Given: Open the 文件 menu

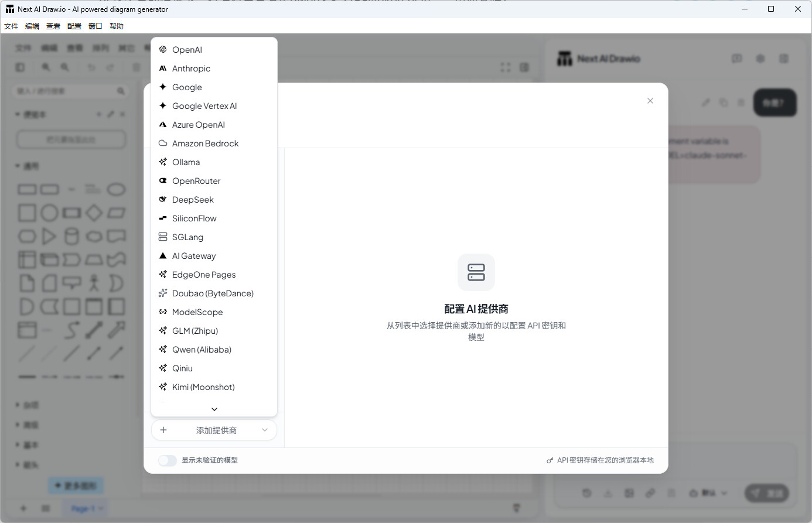Looking at the screenshot, I should pyautogui.click(x=11, y=26).
